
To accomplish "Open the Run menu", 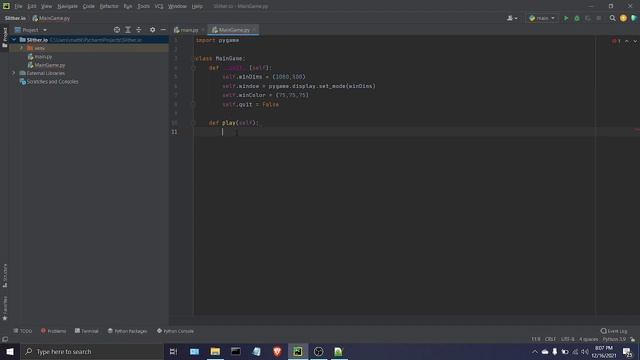I will coord(128,6).
